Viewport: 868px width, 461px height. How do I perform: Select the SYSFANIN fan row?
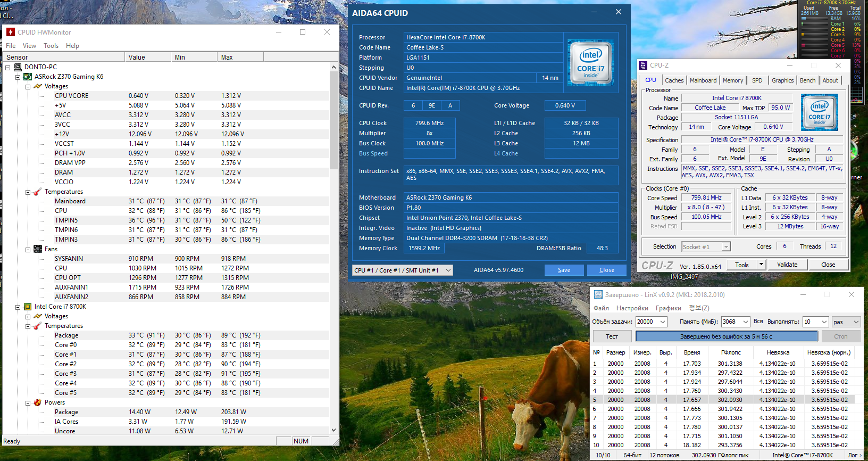(165, 259)
